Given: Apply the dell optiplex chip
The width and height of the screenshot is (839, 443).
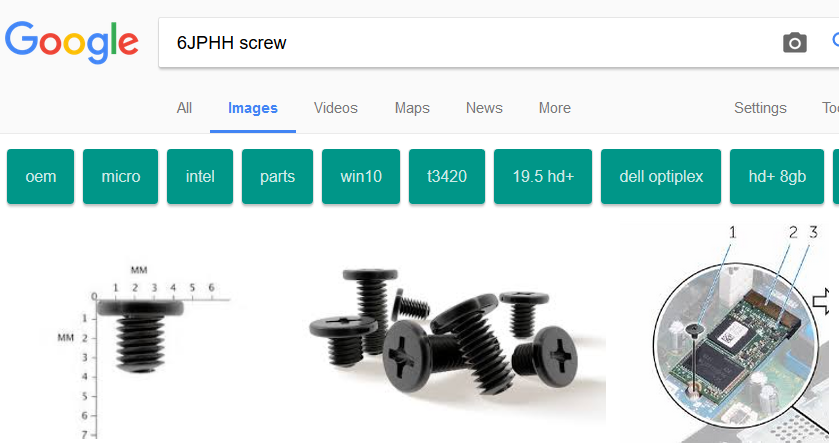Looking at the screenshot, I should click(661, 177).
